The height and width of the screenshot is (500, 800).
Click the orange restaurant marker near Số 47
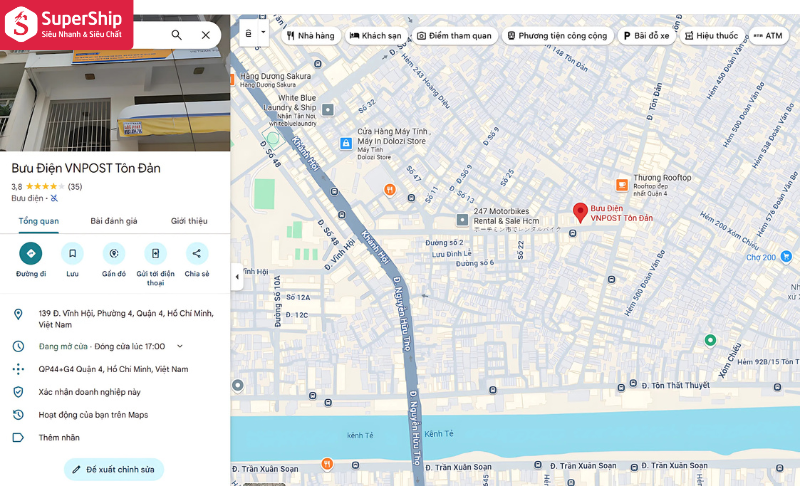[389, 190]
